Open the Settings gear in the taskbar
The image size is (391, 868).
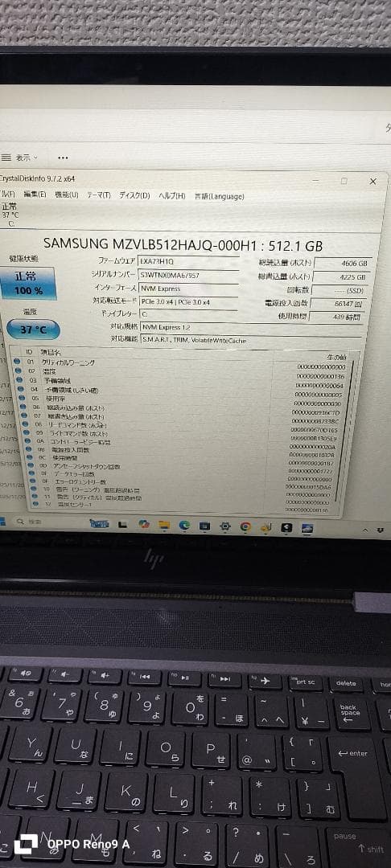224,526
